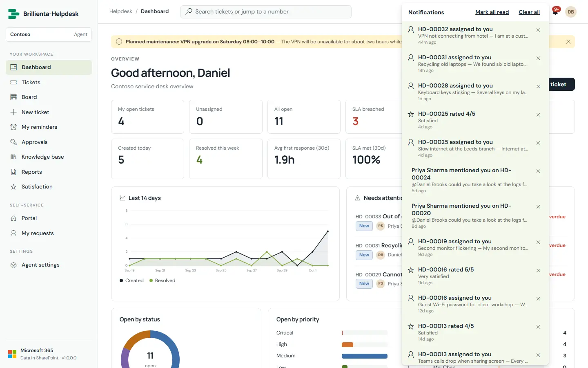Dismiss the HD-00031 assigned notification

tap(538, 58)
